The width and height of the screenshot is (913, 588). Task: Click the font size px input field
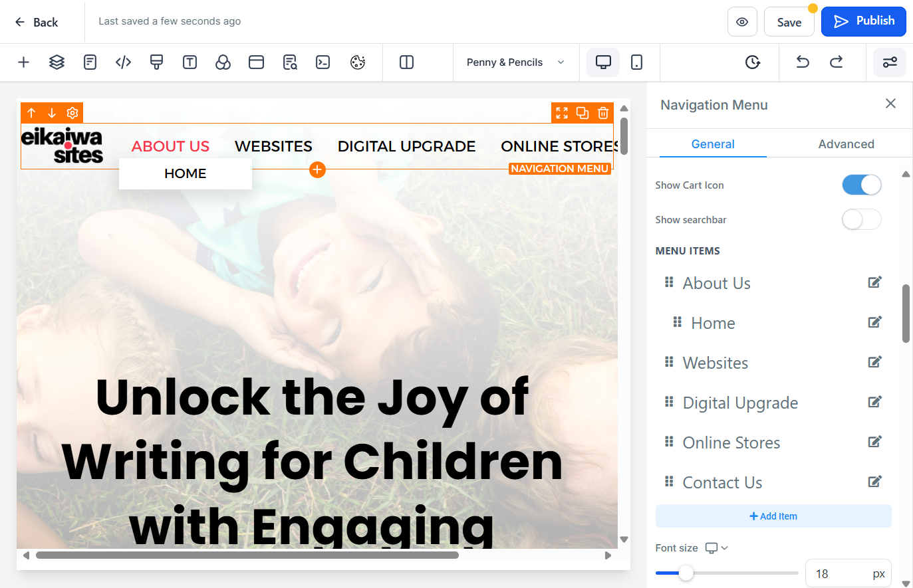pos(848,573)
